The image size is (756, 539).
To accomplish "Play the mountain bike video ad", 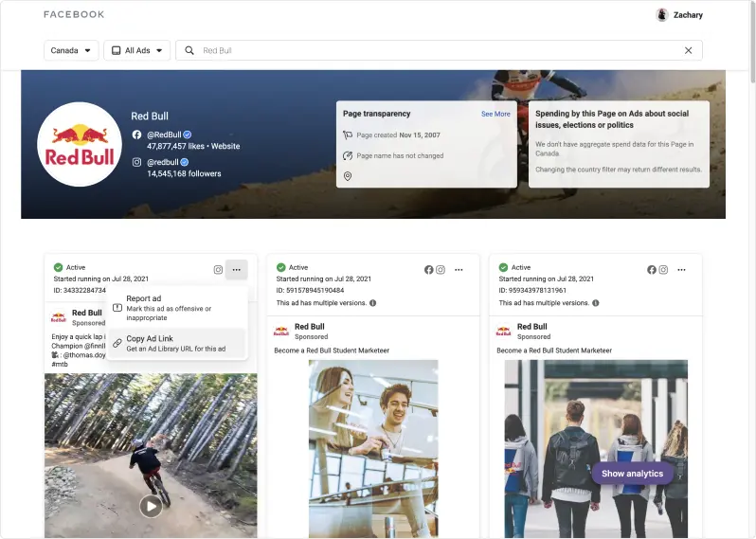I will click(151, 506).
